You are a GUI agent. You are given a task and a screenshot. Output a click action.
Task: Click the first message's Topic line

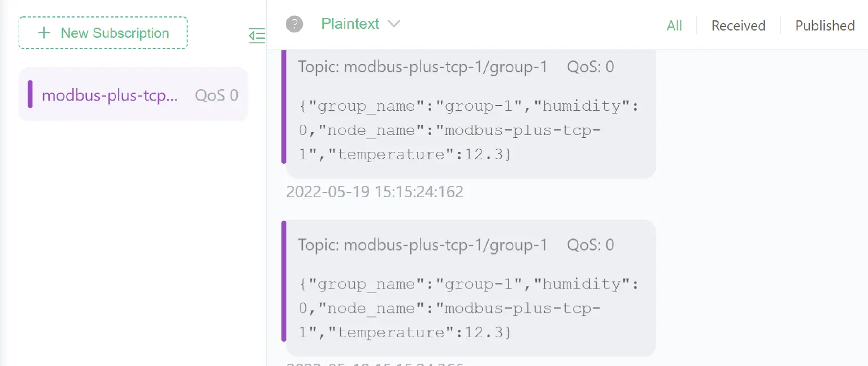click(423, 67)
